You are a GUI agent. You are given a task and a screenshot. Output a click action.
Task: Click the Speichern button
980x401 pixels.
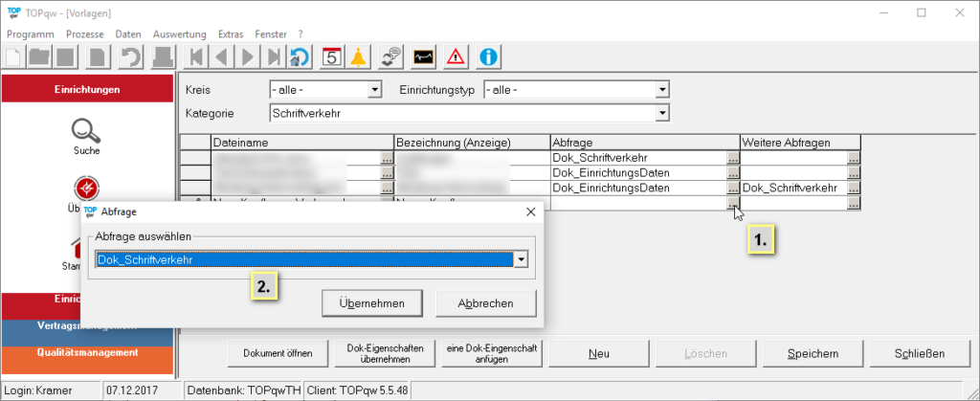coord(813,353)
